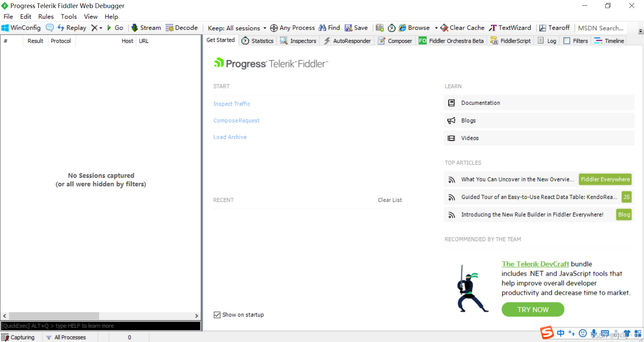
Task: Click the Go resume button
Action: (x=115, y=28)
